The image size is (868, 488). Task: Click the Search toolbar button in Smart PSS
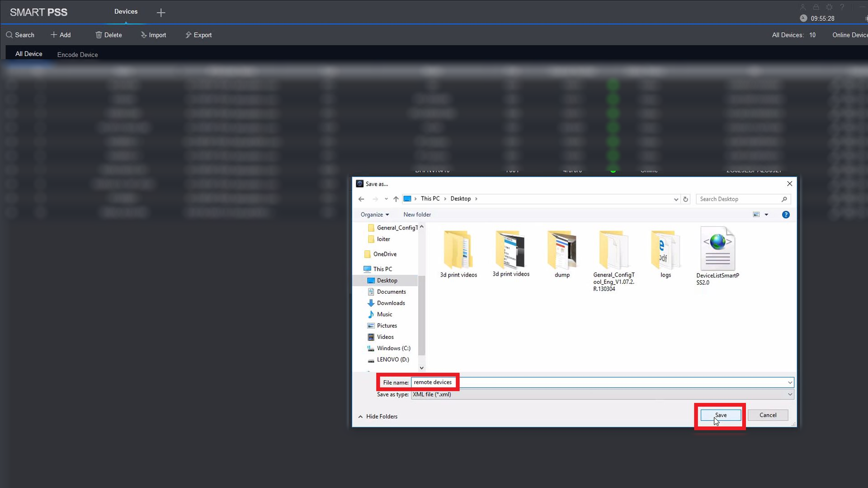click(x=20, y=35)
